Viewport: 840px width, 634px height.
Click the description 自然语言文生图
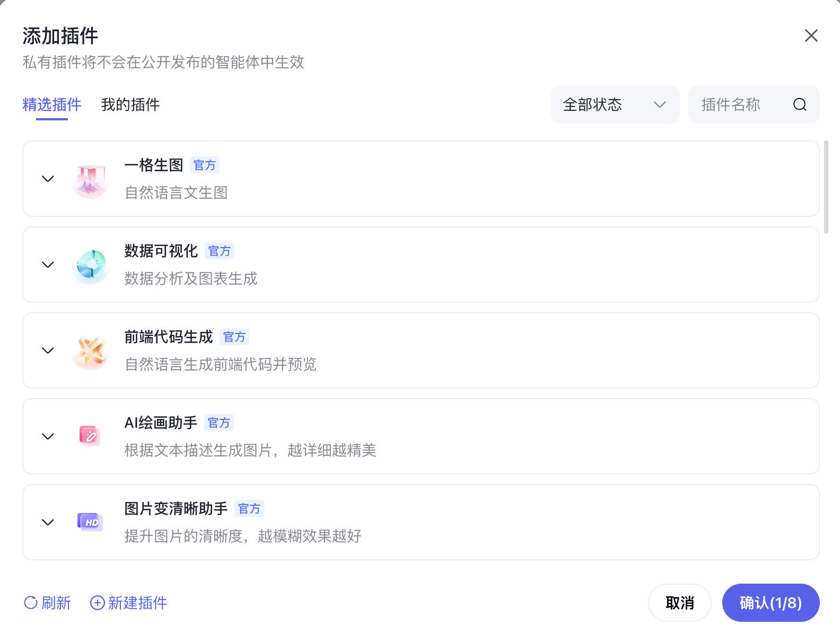click(176, 192)
